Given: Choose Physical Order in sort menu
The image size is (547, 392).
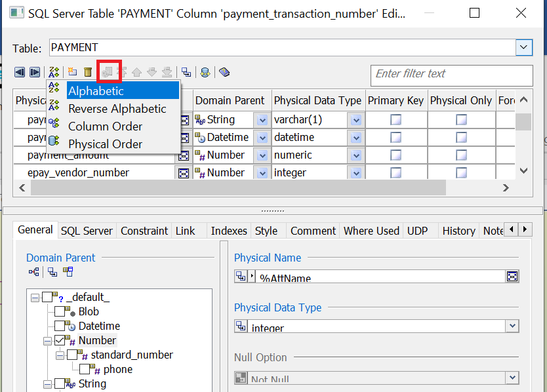Looking at the screenshot, I should 105,144.
